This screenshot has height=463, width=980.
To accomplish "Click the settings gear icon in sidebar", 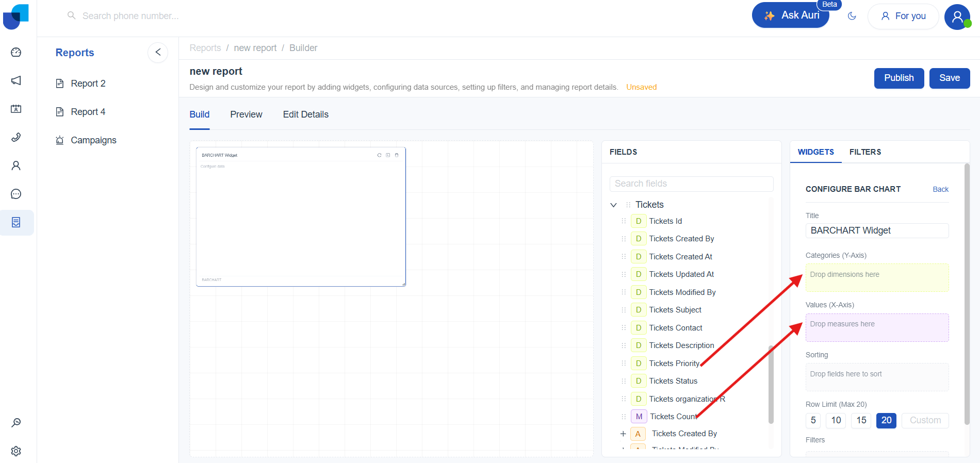I will click(x=16, y=451).
